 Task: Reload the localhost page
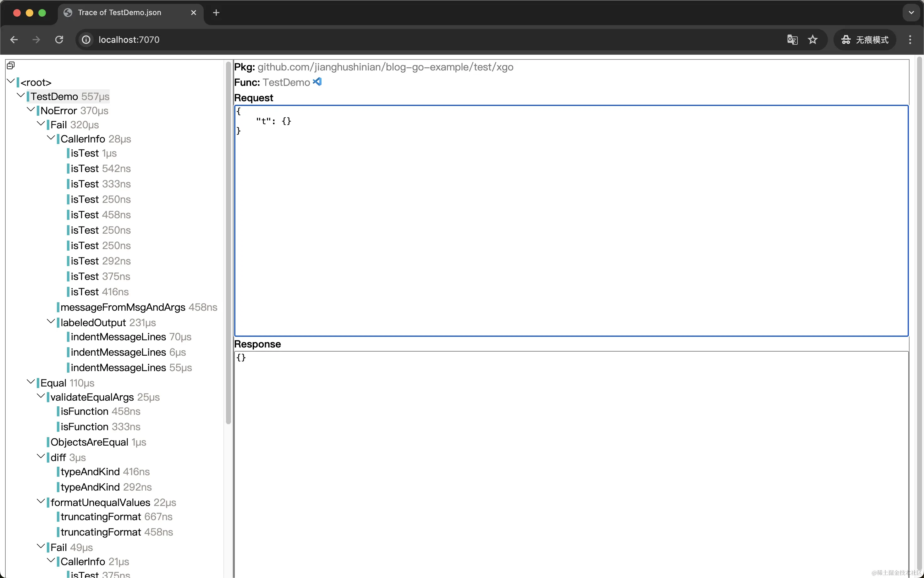point(59,39)
